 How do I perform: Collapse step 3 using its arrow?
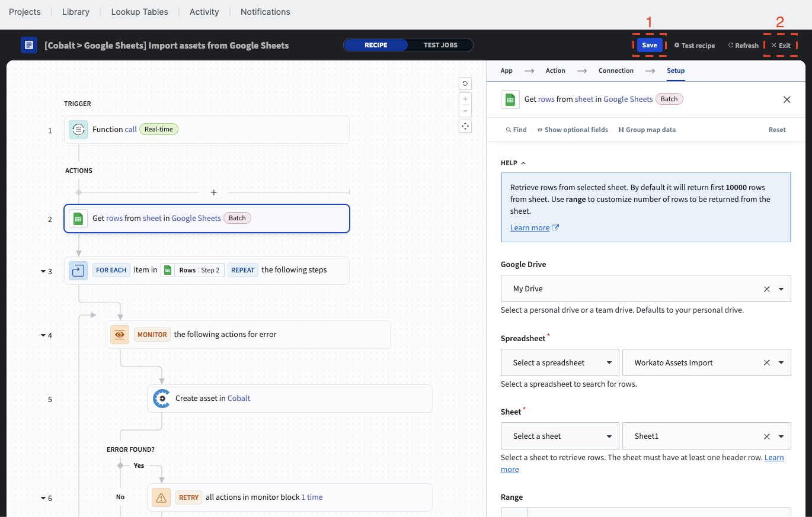(43, 272)
